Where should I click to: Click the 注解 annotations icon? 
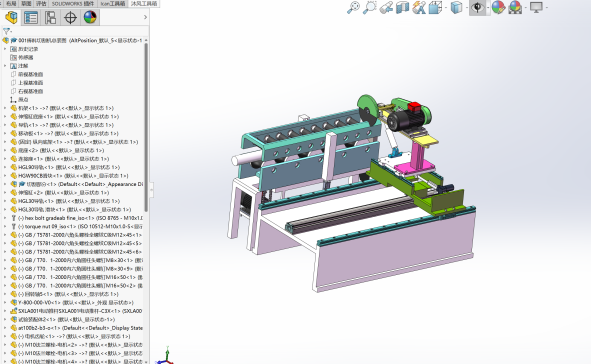click(14, 66)
